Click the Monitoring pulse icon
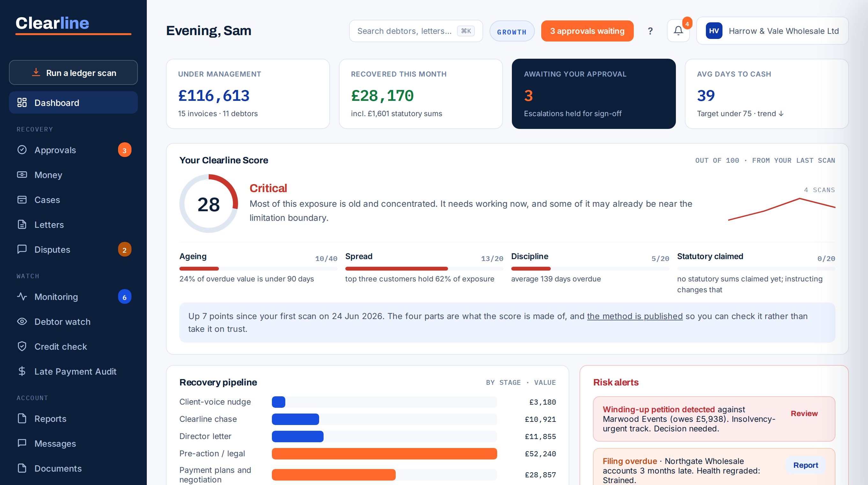The height and width of the screenshot is (485, 868). point(22,296)
